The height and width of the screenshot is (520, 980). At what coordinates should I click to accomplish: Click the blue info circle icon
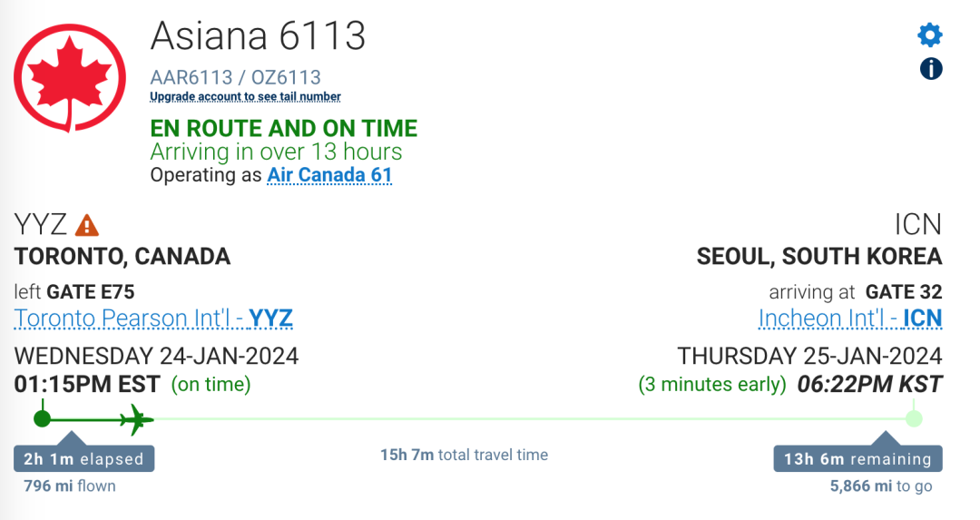(931, 68)
